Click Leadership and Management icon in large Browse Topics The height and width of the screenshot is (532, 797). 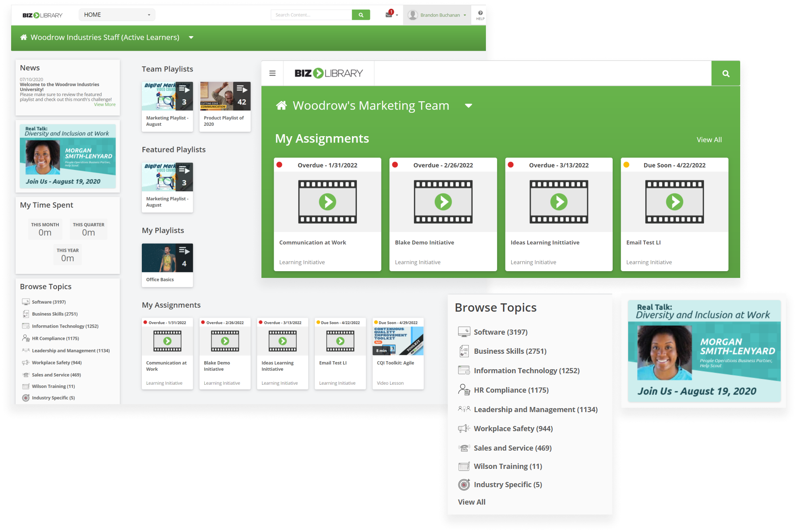(464, 409)
